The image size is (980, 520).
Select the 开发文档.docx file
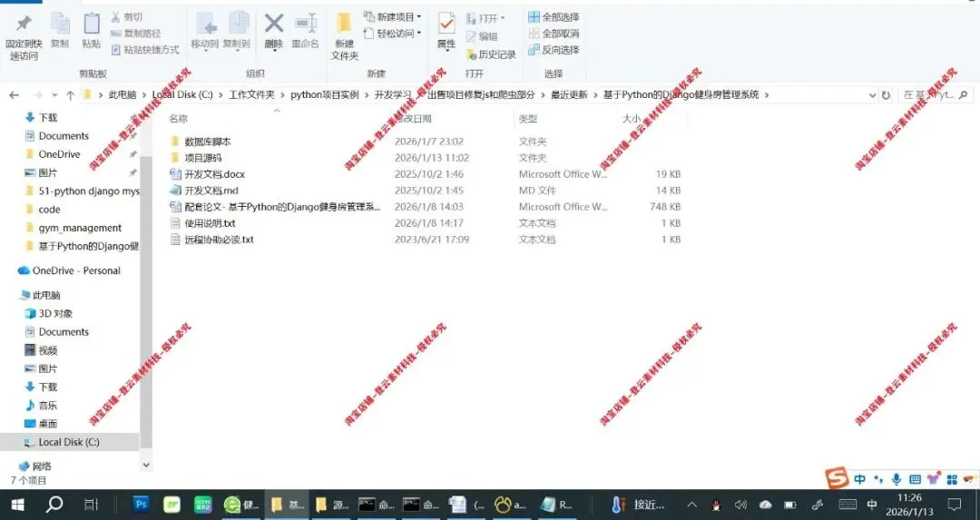click(x=214, y=173)
